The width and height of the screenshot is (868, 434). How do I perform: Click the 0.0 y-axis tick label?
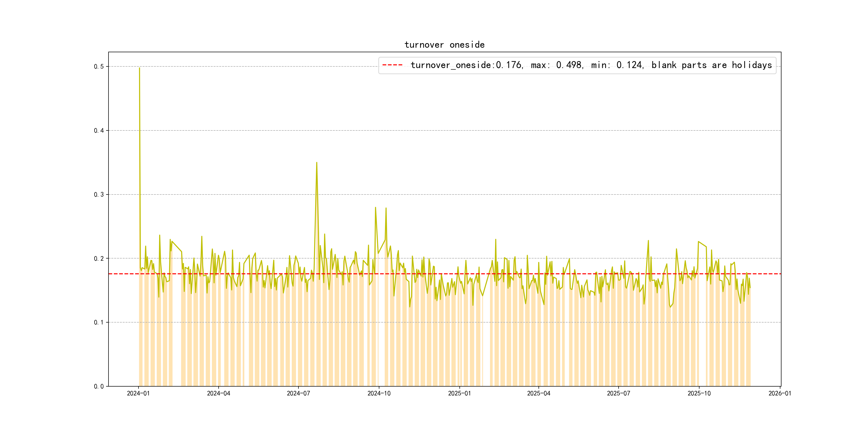[x=98, y=386]
